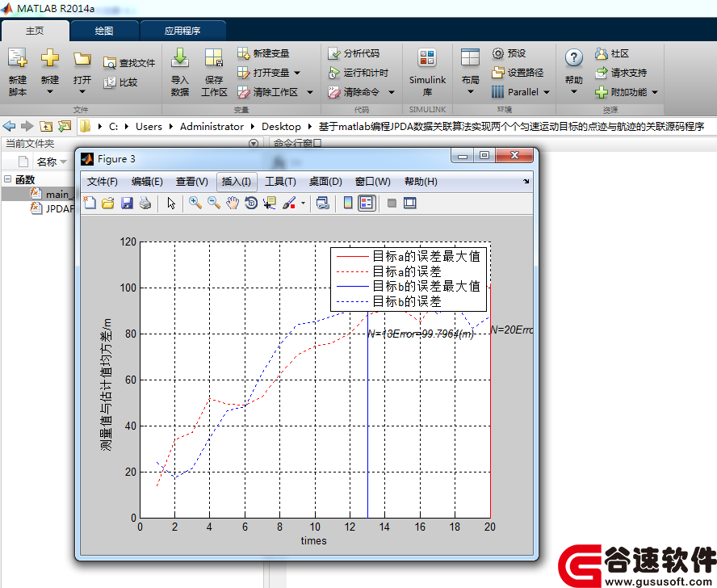Open Community (社区)
Screen dimensions: 717x588
pyautogui.click(x=612, y=53)
